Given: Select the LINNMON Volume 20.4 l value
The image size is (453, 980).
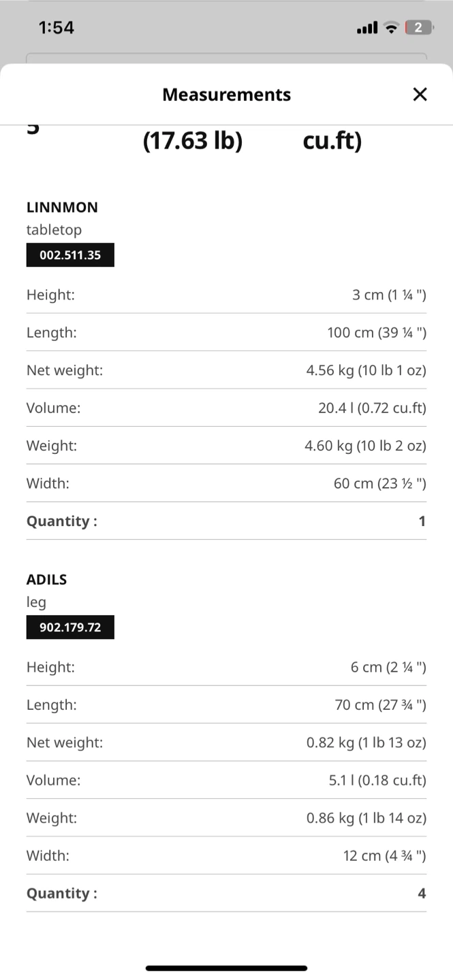Looking at the screenshot, I should (x=372, y=408).
